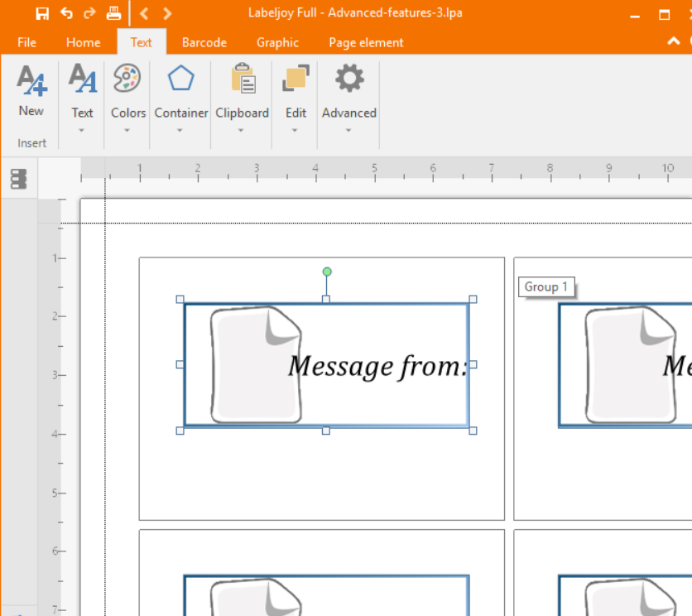Click the Print icon in title bar

[x=114, y=13]
